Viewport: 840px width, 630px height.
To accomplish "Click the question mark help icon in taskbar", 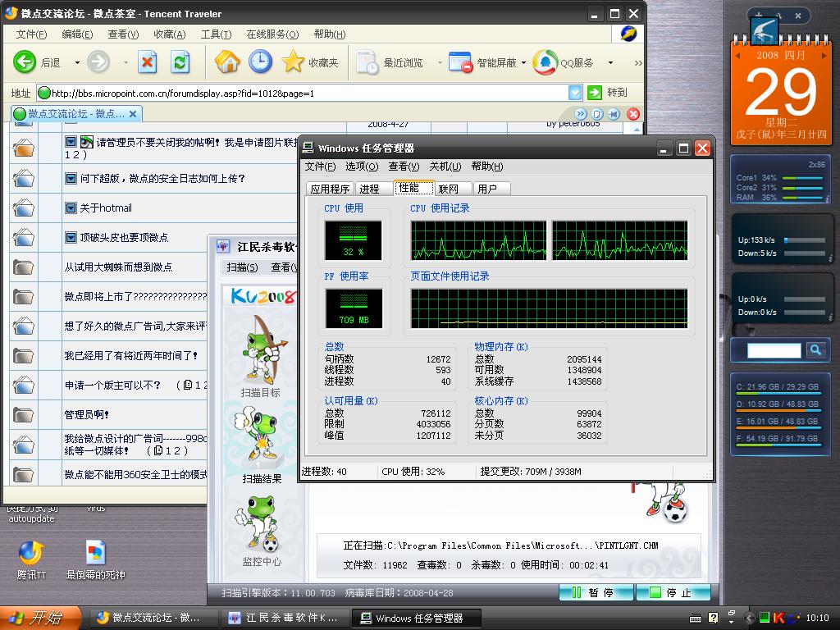I will [714, 618].
